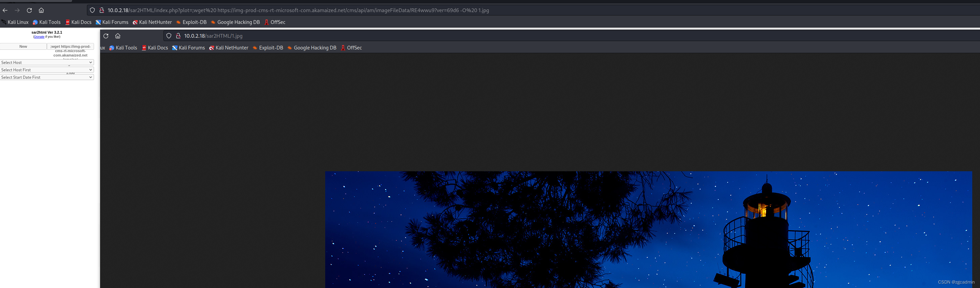Expand the Select Host First dropdown
This screenshot has height=288, width=980.
[x=47, y=70]
